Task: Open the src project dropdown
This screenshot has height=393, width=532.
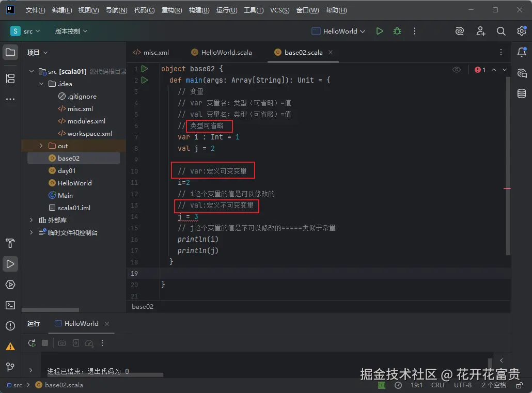Action: point(25,31)
